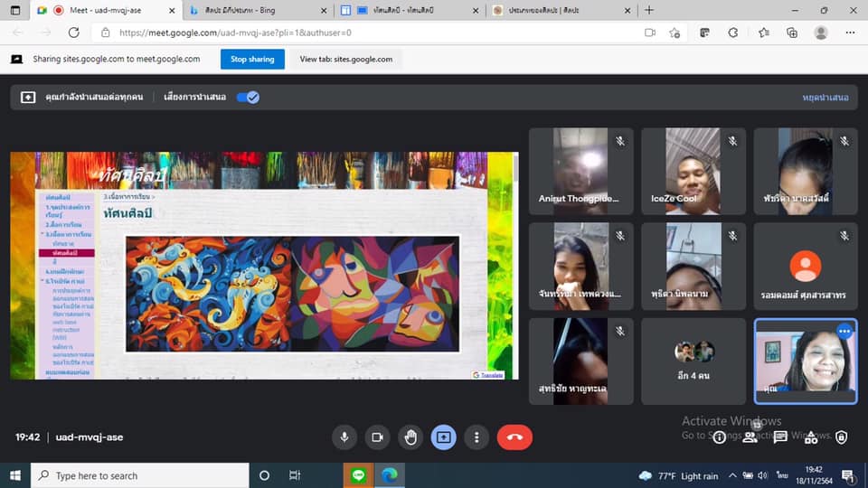Screen dimensions: 868x488
Task: Show the participants list icon
Action: pyautogui.click(x=750, y=437)
